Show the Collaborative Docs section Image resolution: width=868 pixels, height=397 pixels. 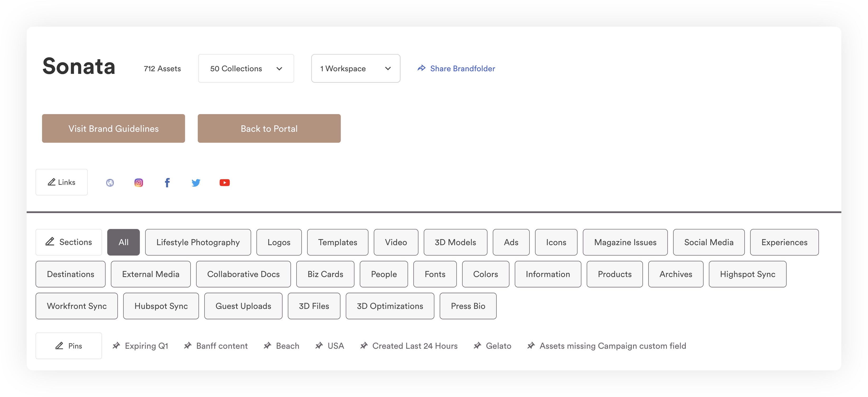click(243, 274)
